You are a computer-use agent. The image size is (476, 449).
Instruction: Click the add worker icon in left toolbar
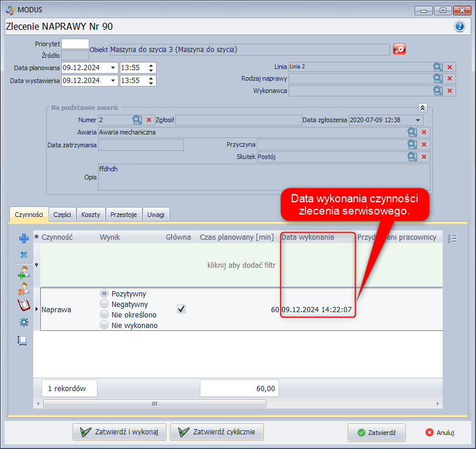click(x=23, y=272)
